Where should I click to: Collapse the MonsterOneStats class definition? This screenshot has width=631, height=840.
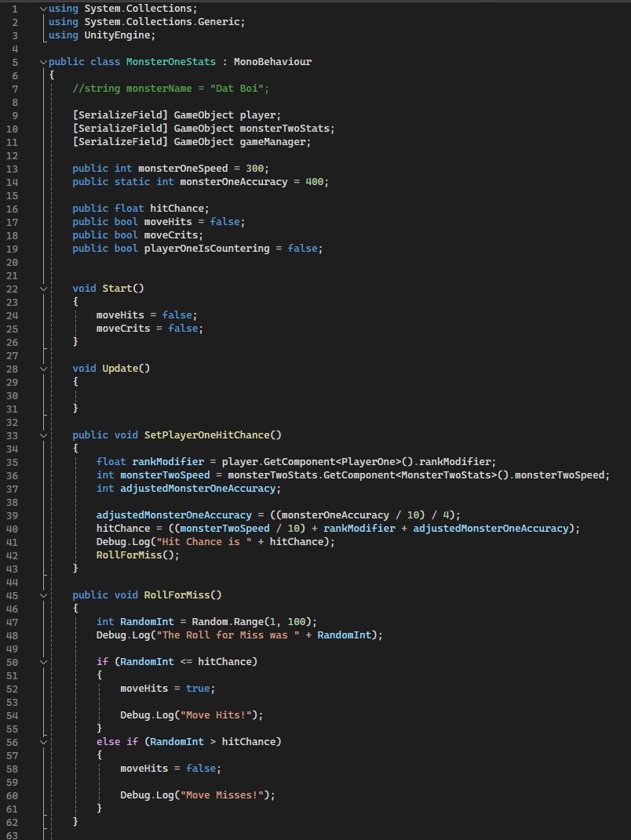tap(43, 62)
